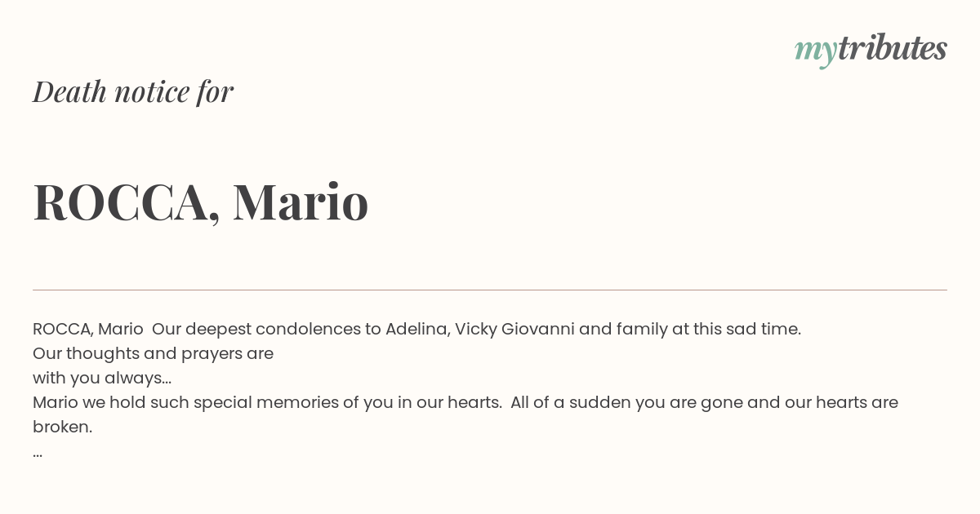Viewport: 980px width, 514px height.
Task: Click 'Adelina' in the condolence text
Action: (x=417, y=329)
